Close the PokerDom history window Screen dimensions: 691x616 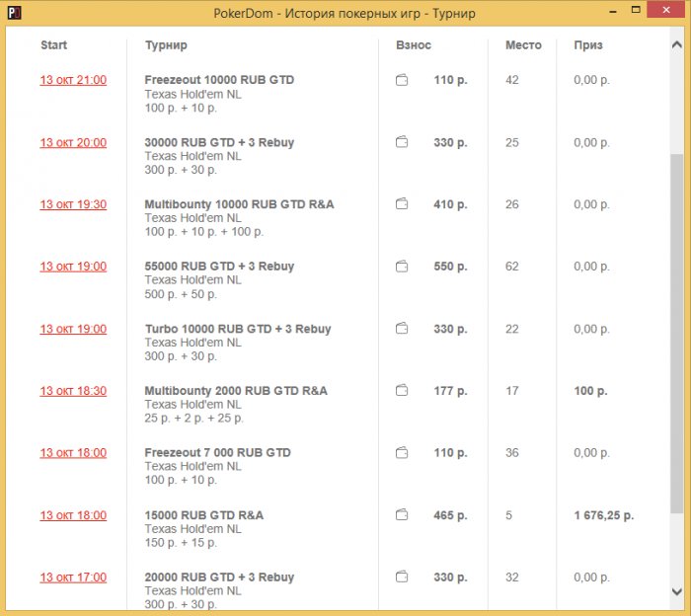(666, 10)
